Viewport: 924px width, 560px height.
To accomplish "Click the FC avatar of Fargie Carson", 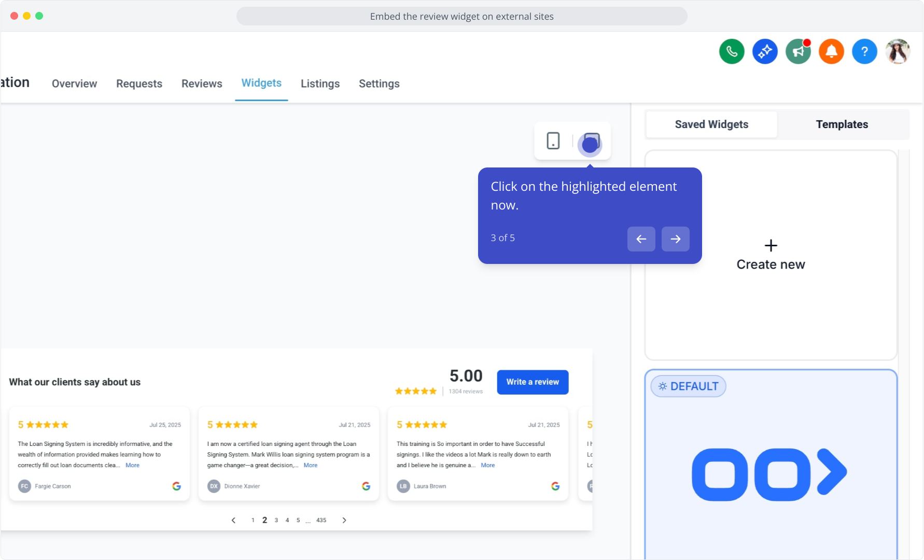I will coord(24,486).
